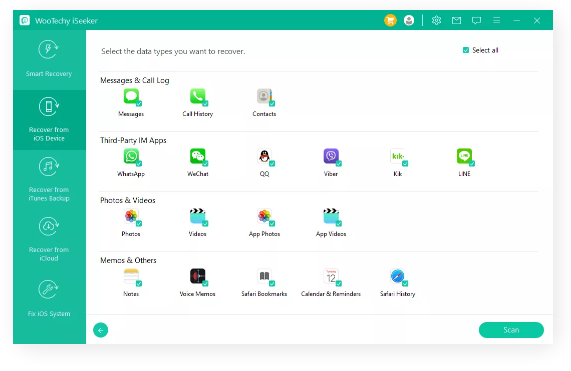Select the WeChat icon

point(197,157)
